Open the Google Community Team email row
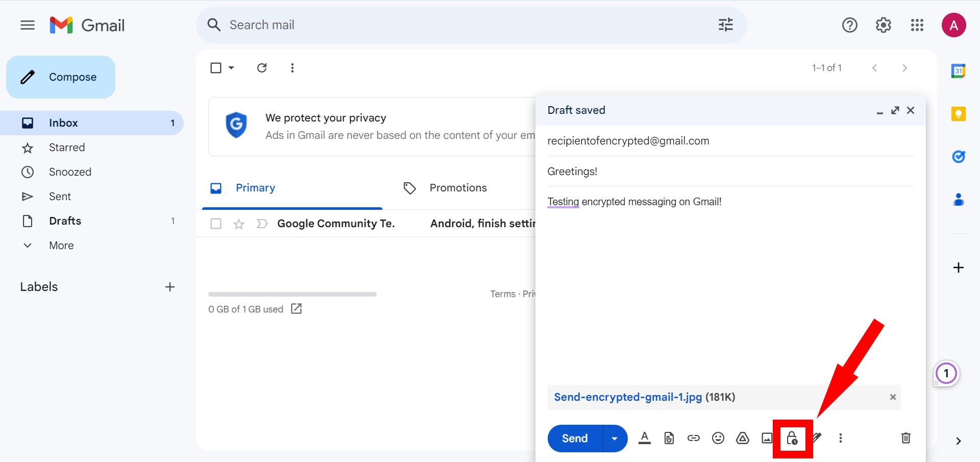Viewport: 980px width, 462px height. [x=365, y=224]
